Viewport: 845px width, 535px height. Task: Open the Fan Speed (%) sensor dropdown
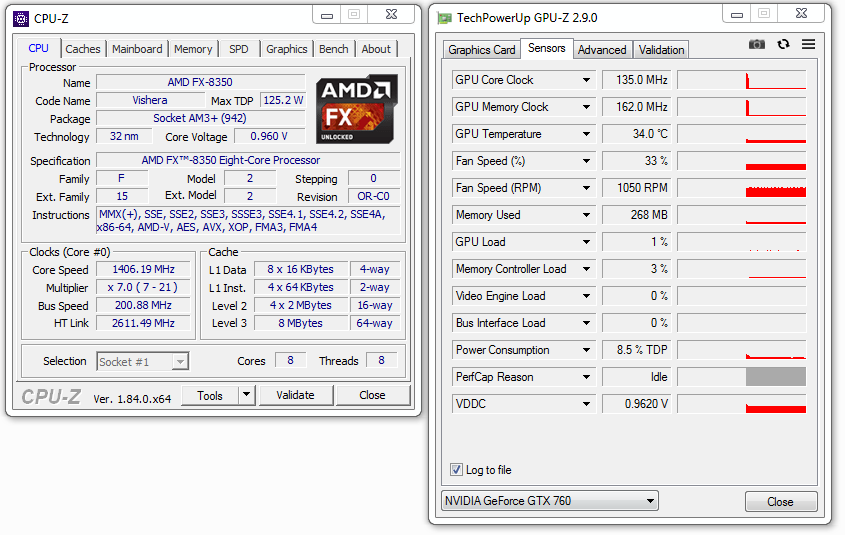[x=586, y=161]
